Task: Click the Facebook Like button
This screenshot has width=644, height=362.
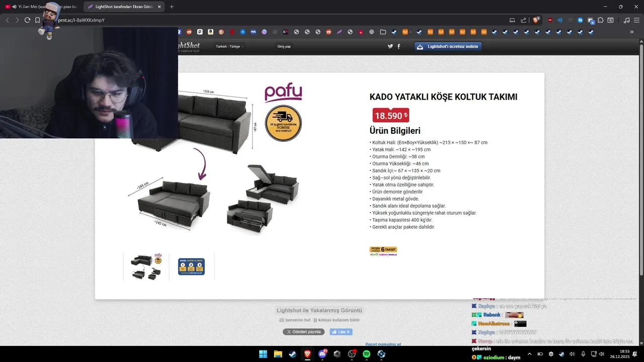Action: [341, 332]
